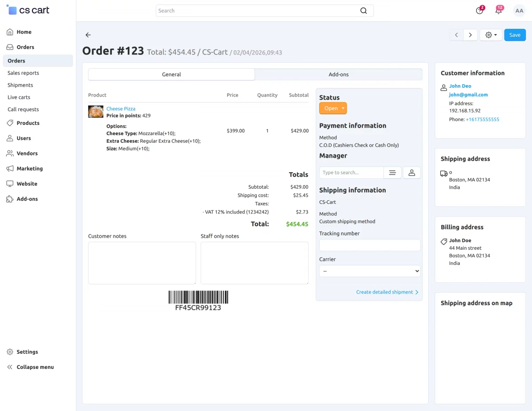Go back using the back arrow

click(x=88, y=35)
